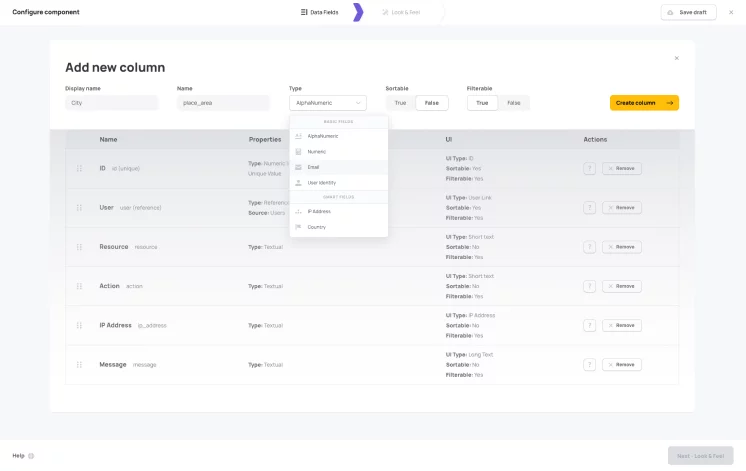Click the help question icon on the User row
This screenshot has width=746, height=471.
tap(589, 208)
